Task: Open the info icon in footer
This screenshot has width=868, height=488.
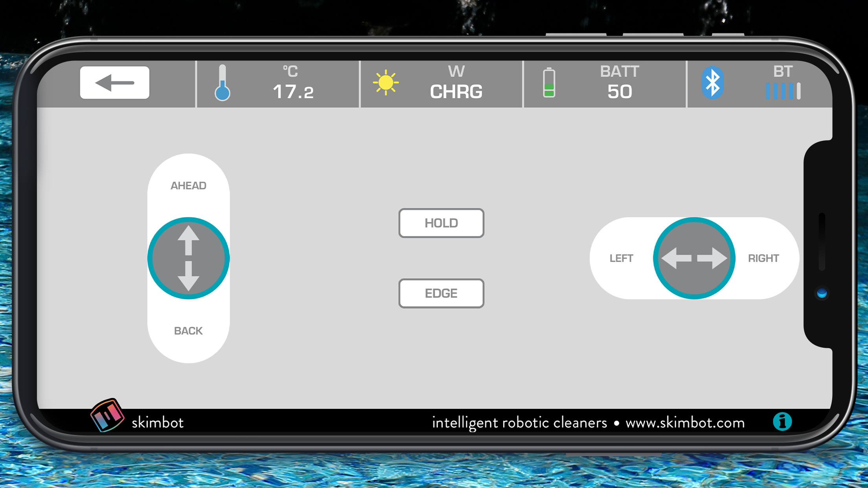Action: click(x=782, y=422)
